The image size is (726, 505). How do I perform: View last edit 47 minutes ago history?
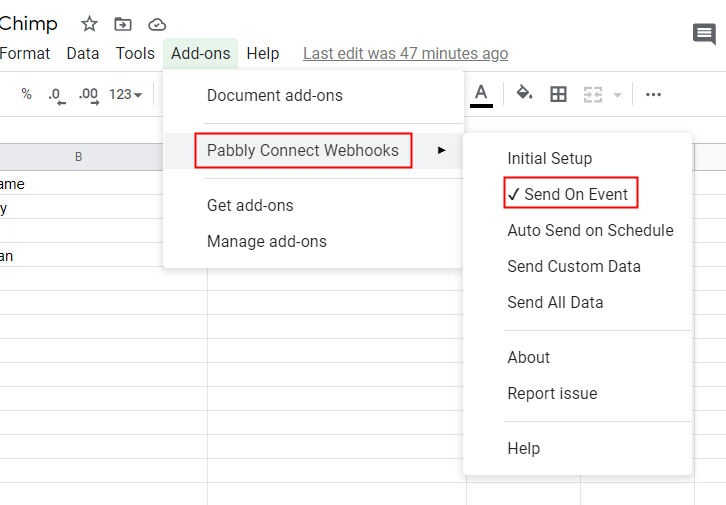[406, 53]
